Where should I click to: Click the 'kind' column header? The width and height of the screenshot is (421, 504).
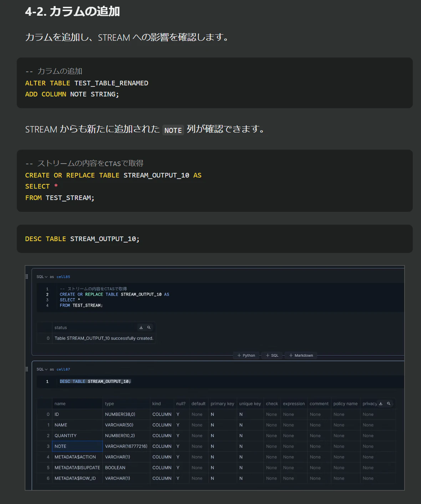[162, 404]
